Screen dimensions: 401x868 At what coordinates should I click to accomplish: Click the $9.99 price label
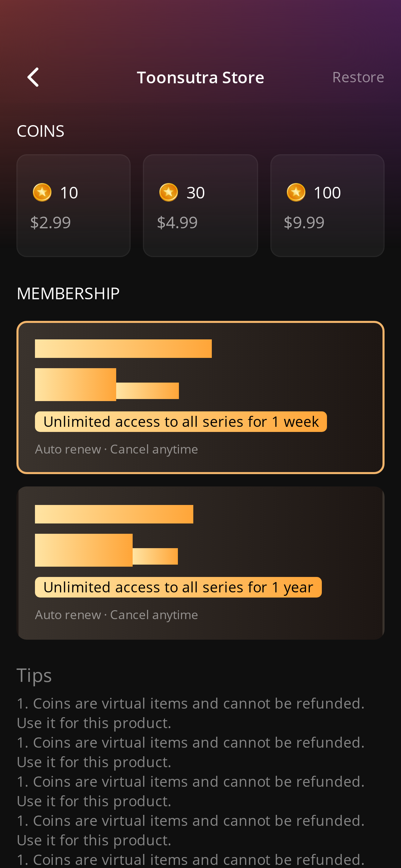(x=304, y=222)
